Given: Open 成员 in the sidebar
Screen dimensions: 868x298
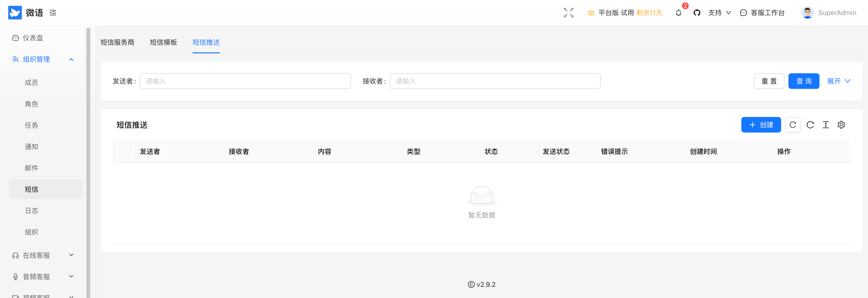Looking at the screenshot, I should coord(46,83).
